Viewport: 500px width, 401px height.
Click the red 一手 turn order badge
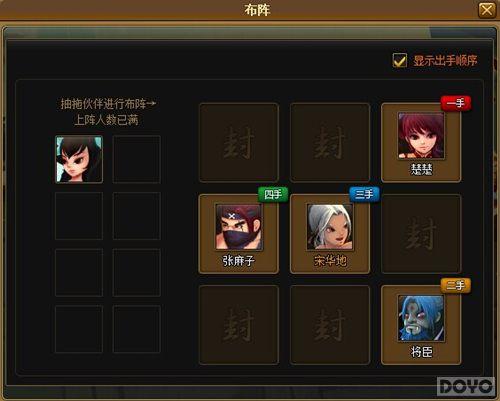tap(456, 103)
